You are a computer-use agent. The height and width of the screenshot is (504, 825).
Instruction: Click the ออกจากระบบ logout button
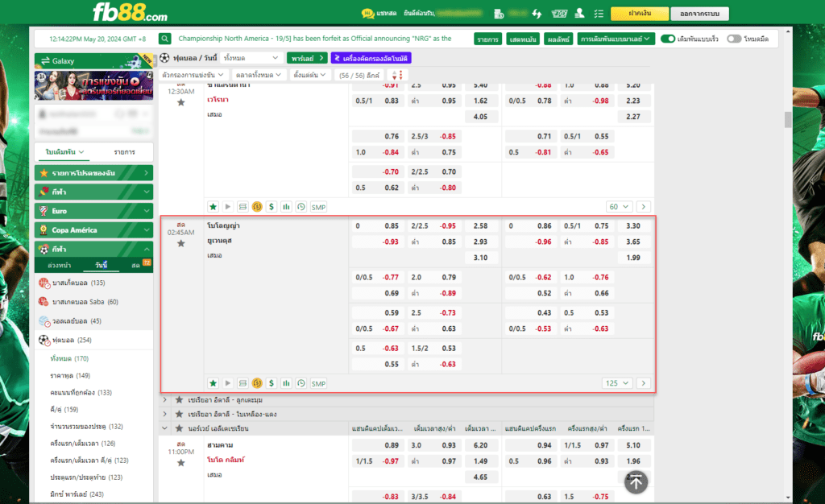pyautogui.click(x=699, y=14)
